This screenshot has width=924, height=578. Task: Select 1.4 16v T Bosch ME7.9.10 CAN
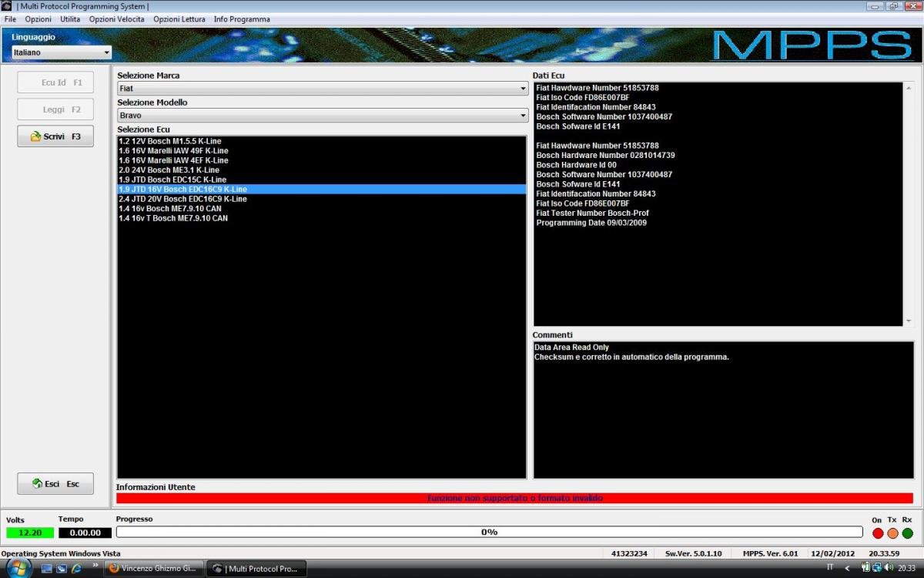point(322,218)
